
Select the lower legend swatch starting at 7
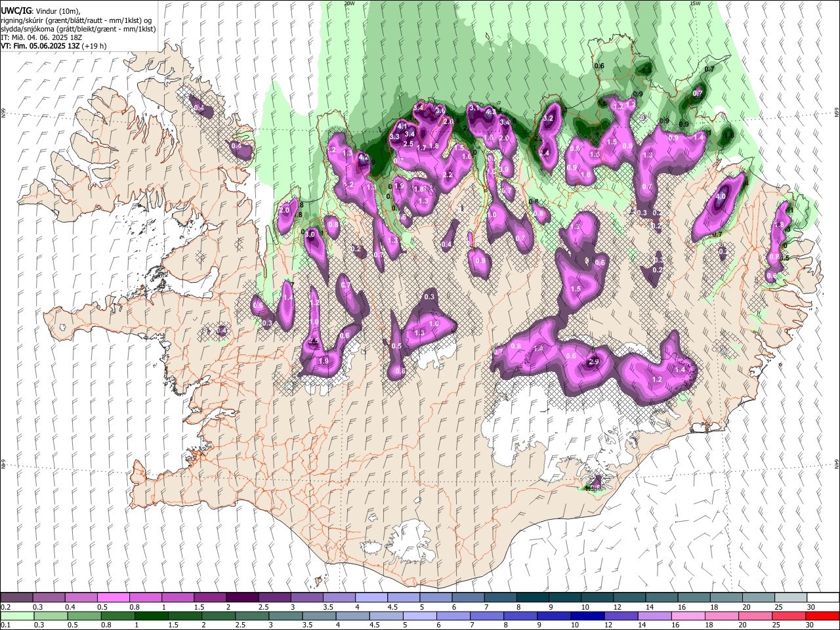[487, 616]
